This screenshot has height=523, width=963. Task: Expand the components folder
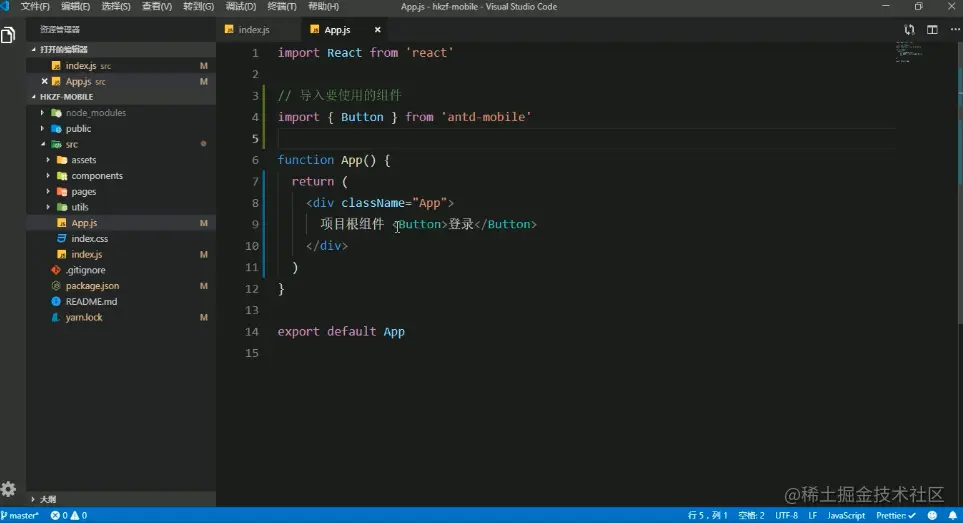(121, 176)
